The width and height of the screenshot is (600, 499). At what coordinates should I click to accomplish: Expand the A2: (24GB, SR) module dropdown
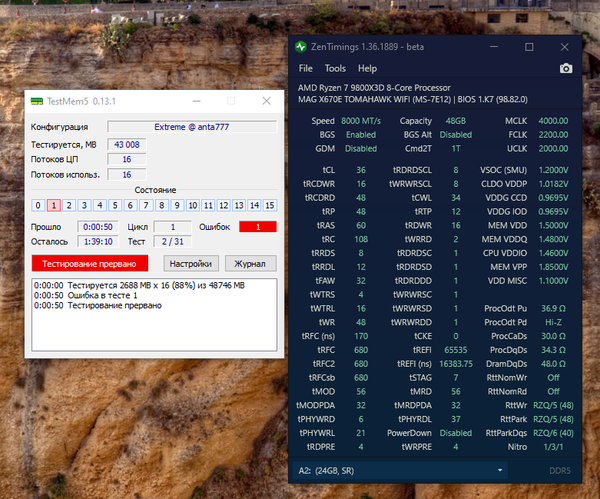pyautogui.click(x=400, y=470)
